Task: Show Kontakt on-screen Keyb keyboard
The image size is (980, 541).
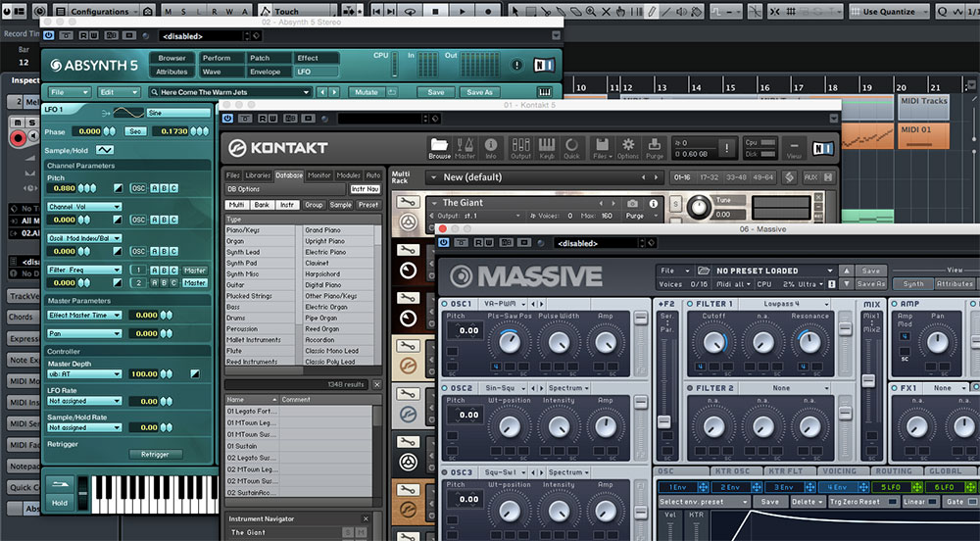Action: click(x=547, y=148)
